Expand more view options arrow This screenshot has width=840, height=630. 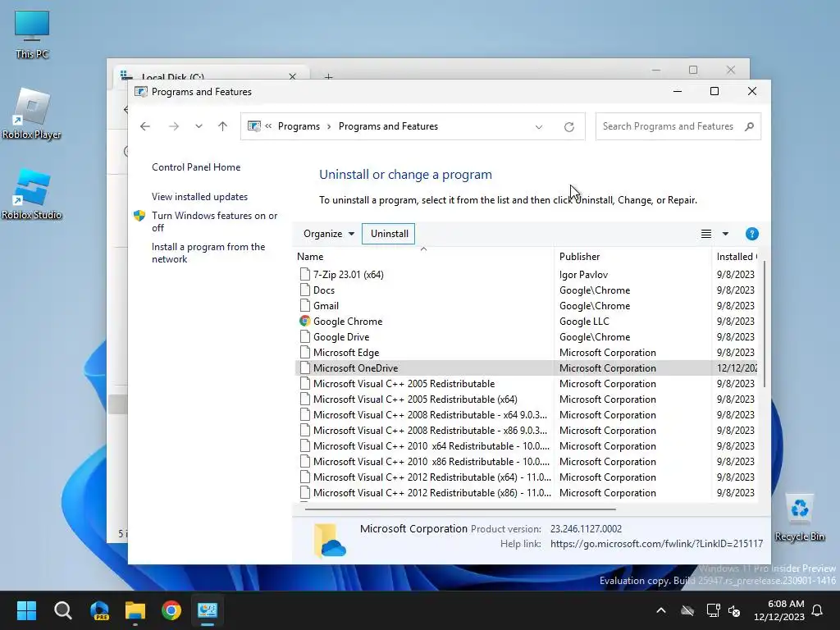[725, 234]
